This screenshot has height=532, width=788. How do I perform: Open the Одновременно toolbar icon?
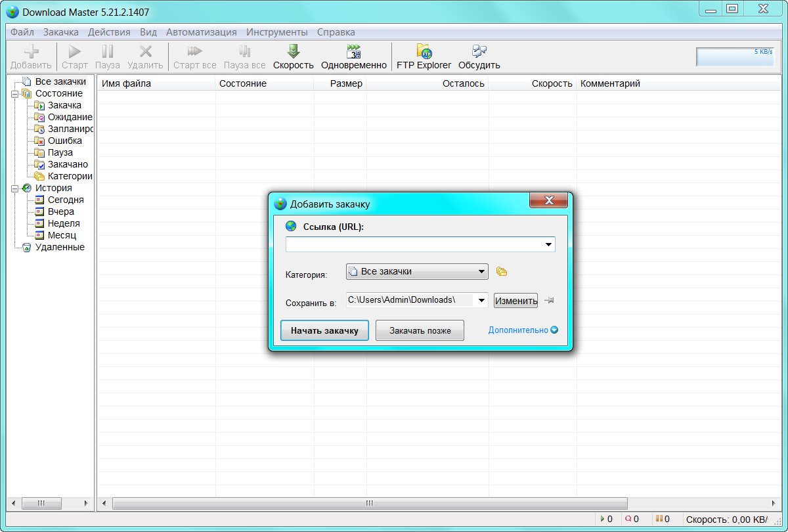tap(354, 51)
